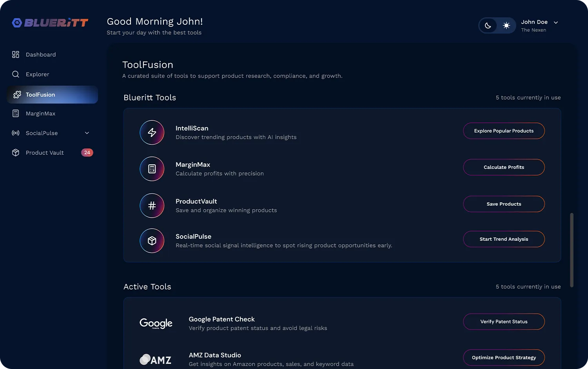588x369 pixels.
Task: Click the Explore Popular Products button
Action: pos(504,131)
